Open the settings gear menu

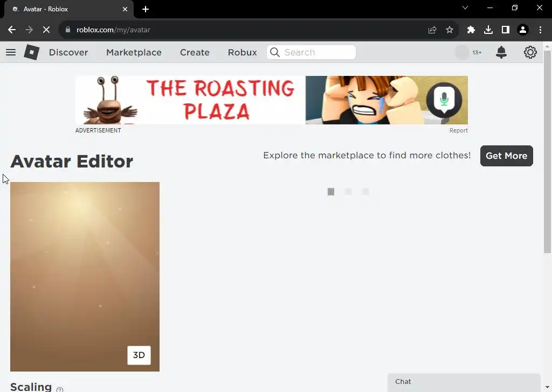pos(530,52)
